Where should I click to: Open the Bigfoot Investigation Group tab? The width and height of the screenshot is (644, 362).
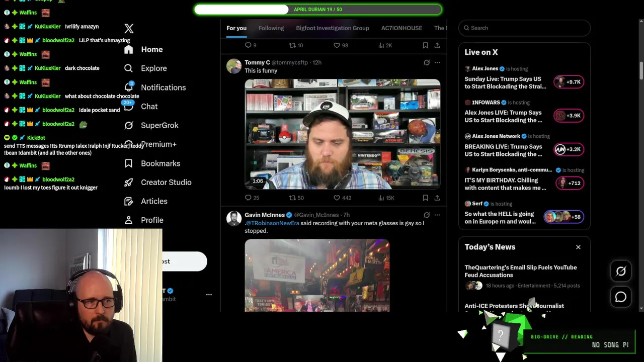[x=333, y=28]
